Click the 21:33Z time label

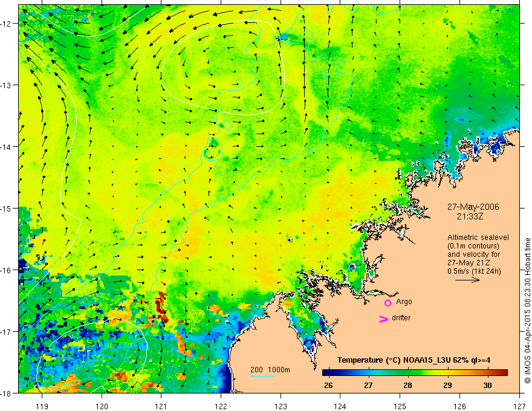[470, 216]
